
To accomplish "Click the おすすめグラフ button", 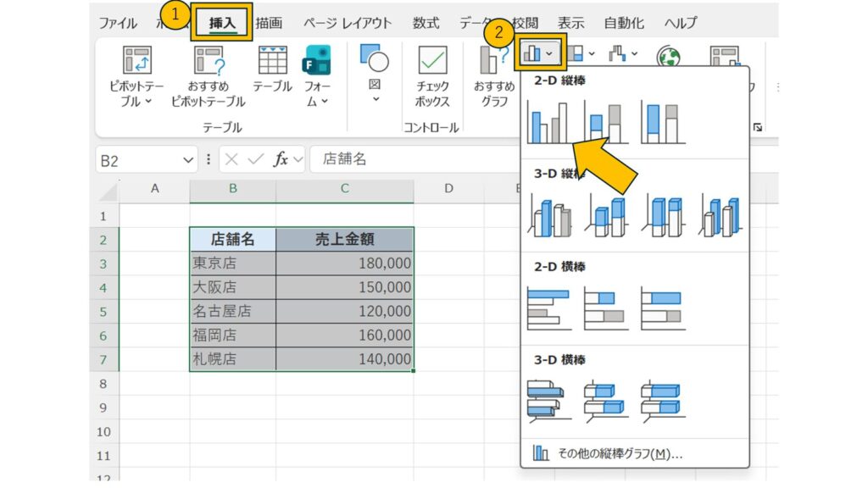I will point(494,76).
